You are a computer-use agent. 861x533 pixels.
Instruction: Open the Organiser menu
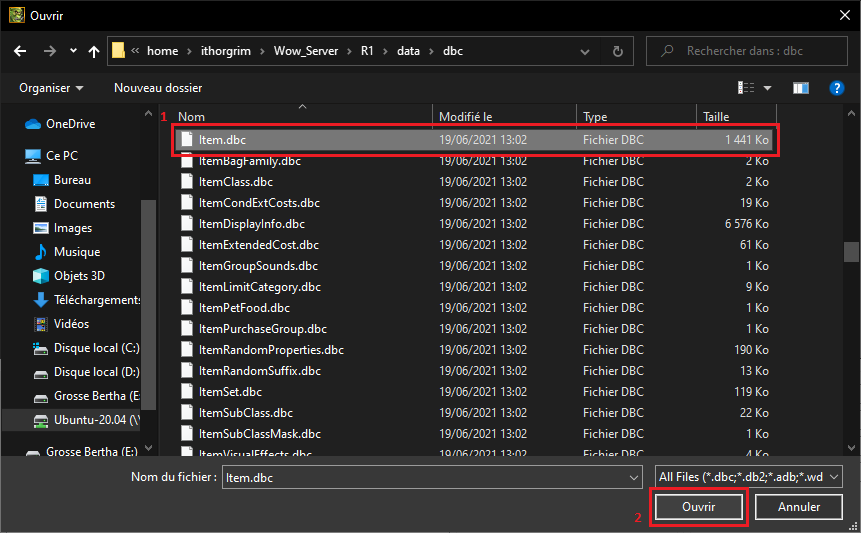51,88
